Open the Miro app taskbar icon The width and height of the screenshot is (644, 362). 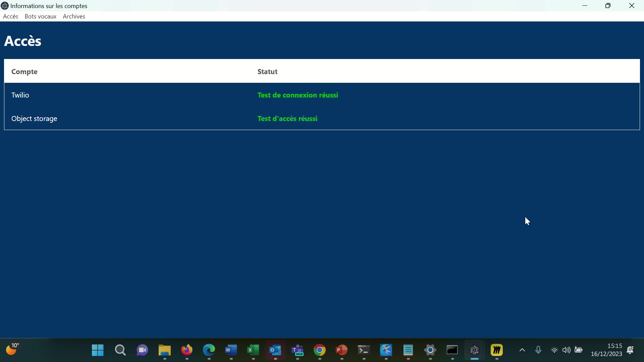pos(497,350)
